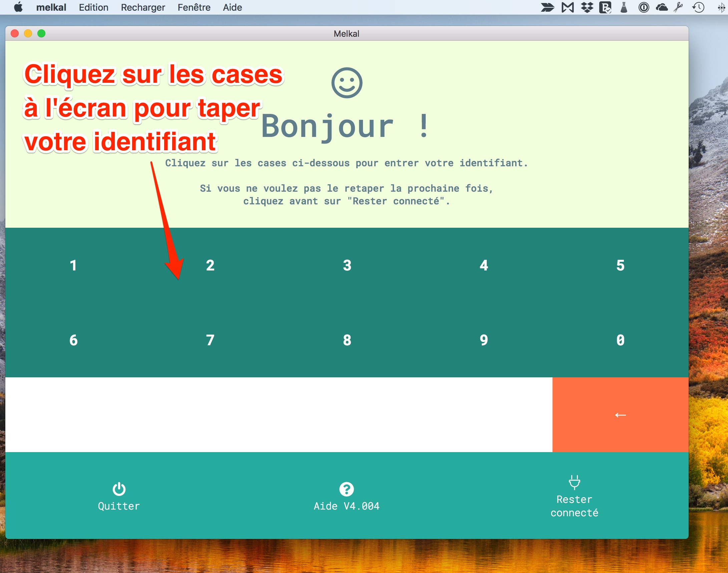Open the Aide menu
The width and height of the screenshot is (728, 573).
(233, 7)
